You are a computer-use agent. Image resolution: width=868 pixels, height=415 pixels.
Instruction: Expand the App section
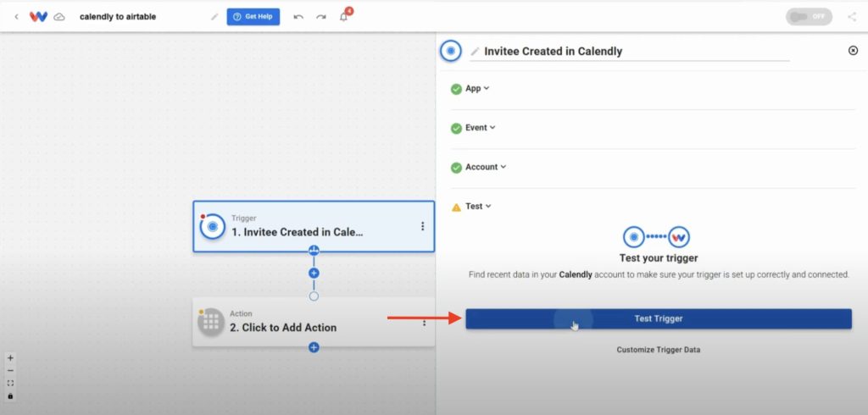pos(478,89)
